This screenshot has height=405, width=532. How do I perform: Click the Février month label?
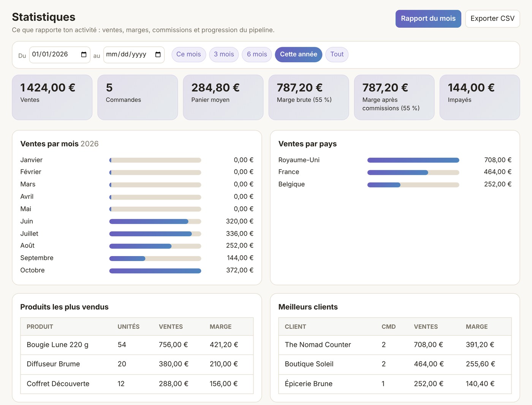(31, 172)
